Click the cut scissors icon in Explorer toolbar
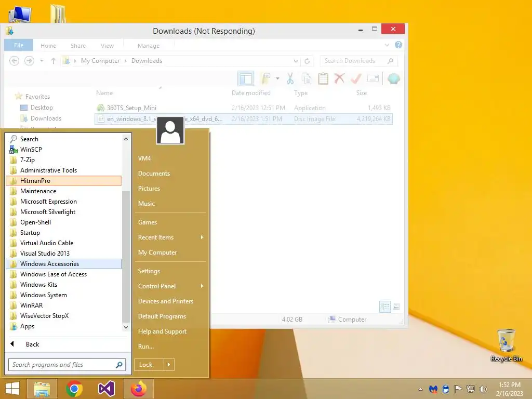 [x=290, y=79]
